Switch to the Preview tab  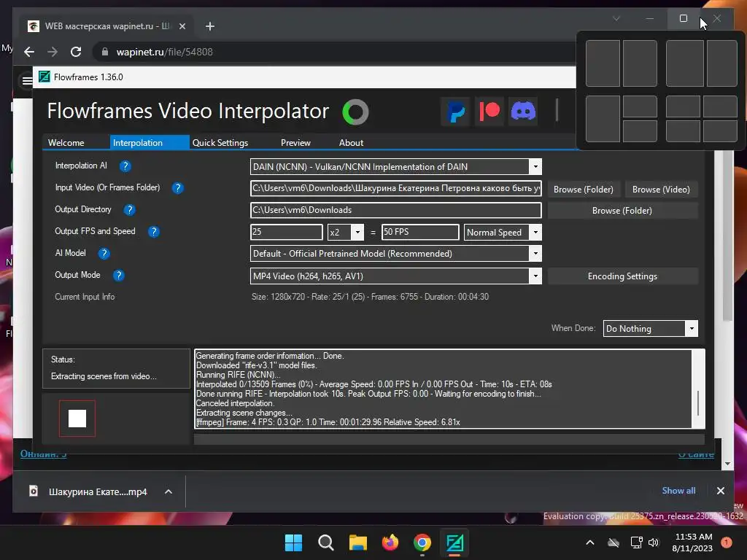click(295, 143)
